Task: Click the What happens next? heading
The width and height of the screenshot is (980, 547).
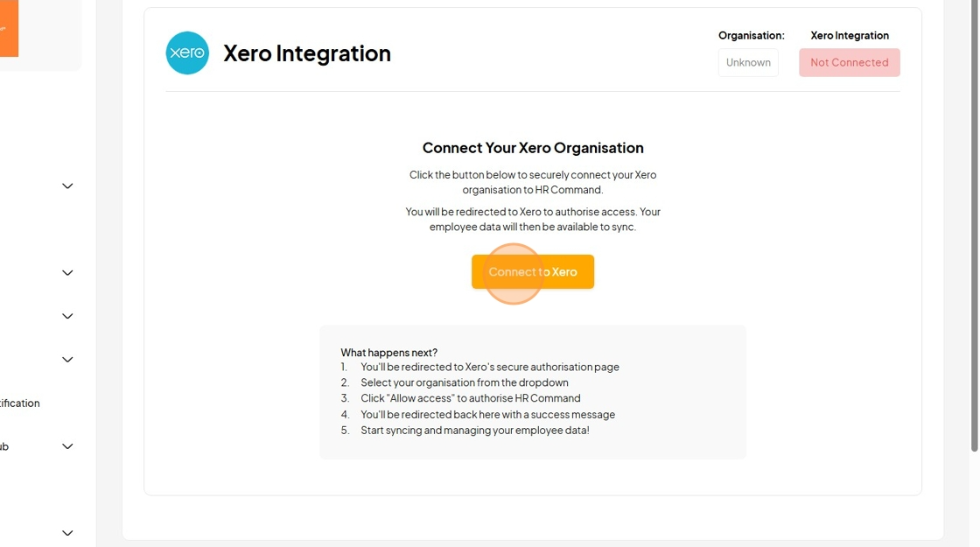Action: (x=388, y=353)
